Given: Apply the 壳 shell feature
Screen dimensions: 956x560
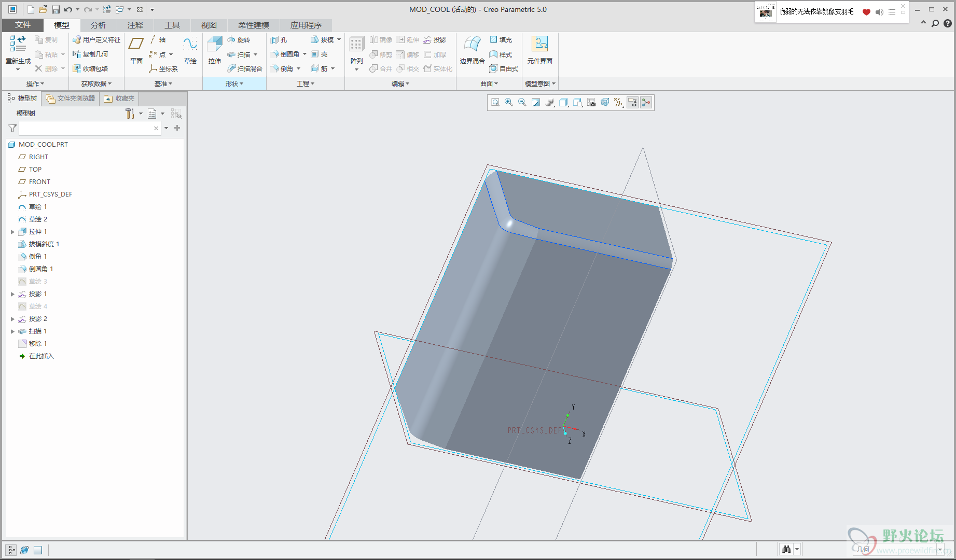Looking at the screenshot, I should (x=320, y=54).
